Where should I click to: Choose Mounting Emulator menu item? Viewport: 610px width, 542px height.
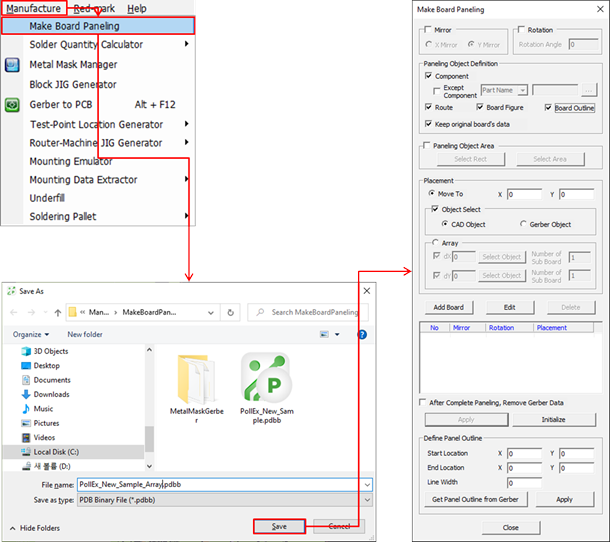tap(70, 161)
